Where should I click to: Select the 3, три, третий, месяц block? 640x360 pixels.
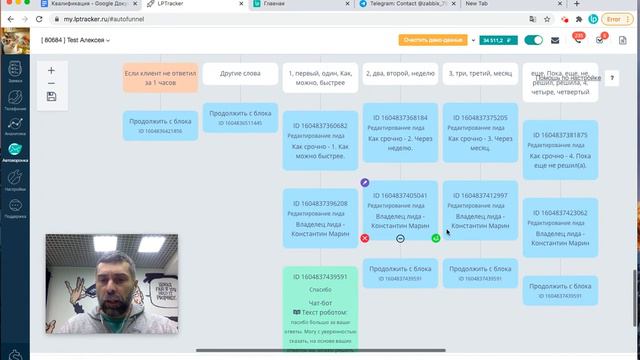point(480,73)
